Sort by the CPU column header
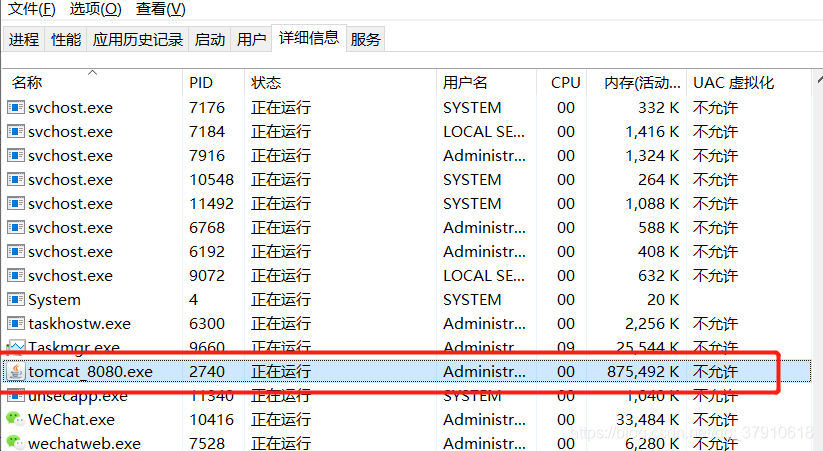 (x=562, y=82)
